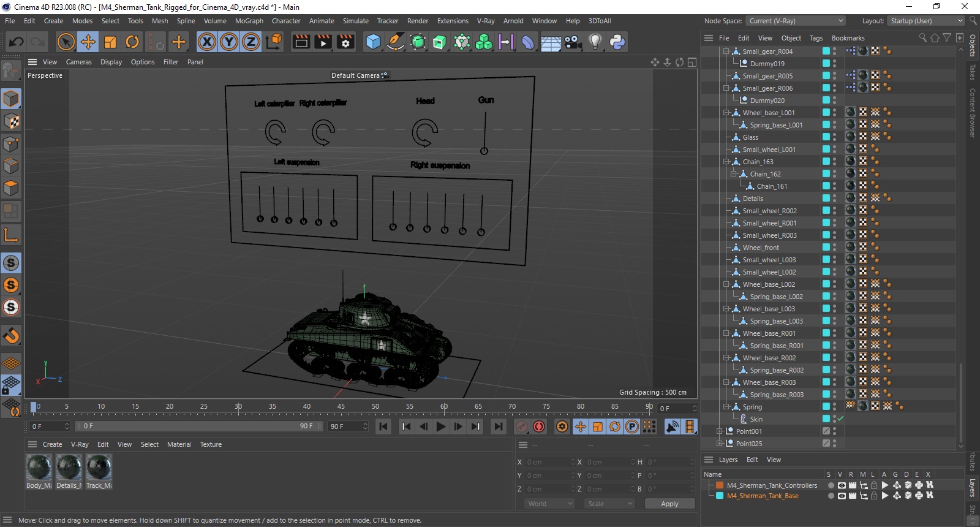Click the Python script icon
The height and width of the screenshot is (527, 980).
tap(617, 42)
